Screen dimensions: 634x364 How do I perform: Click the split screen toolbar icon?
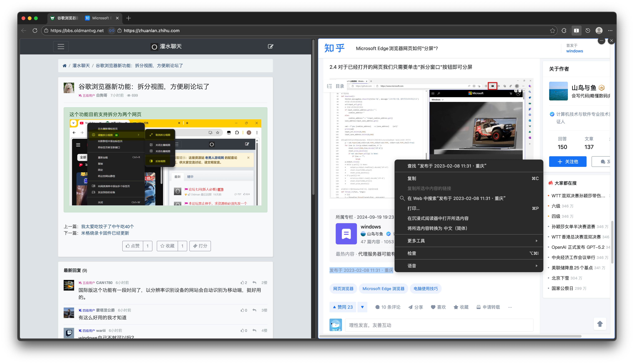click(x=576, y=31)
